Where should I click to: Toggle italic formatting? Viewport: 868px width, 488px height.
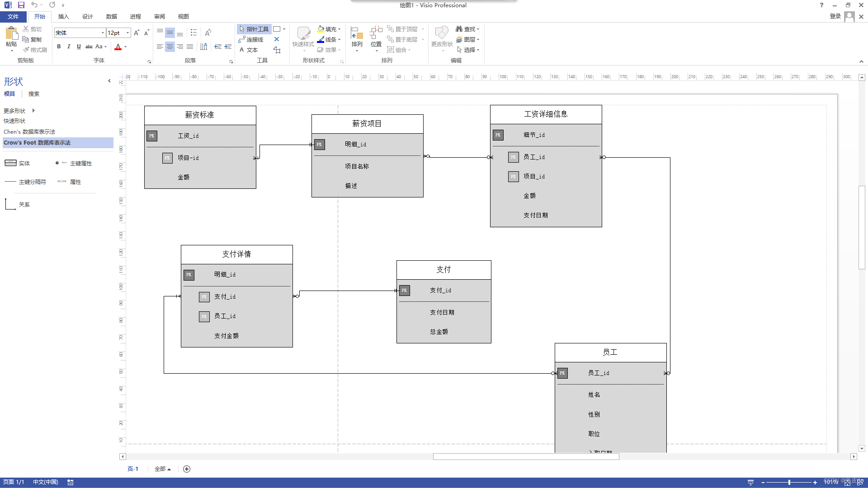(69, 47)
